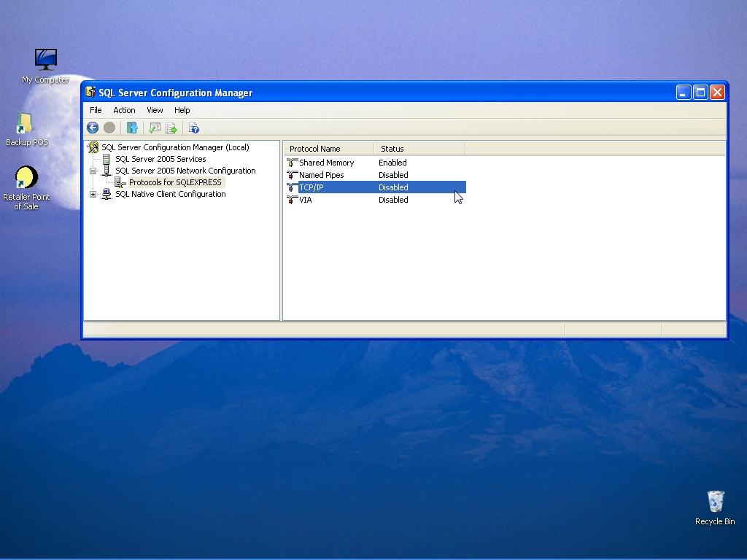747x560 pixels.
Task: Select Protocols for SQLEXPRESS tree item
Action: click(175, 182)
